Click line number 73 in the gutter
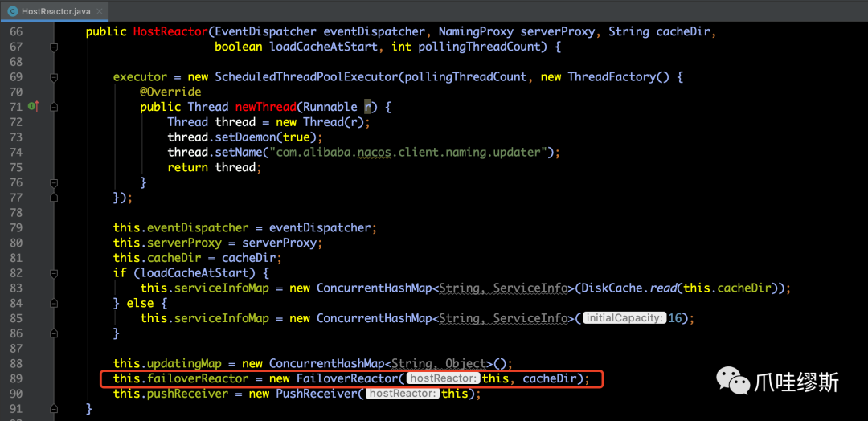868x421 pixels. pyautogui.click(x=17, y=137)
